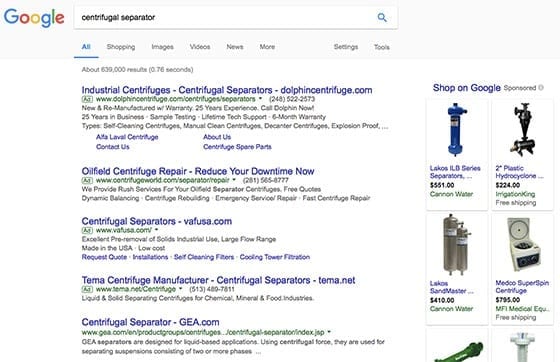Open the Tools options
This screenshot has width=560, height=362.
tap(381, 47)
